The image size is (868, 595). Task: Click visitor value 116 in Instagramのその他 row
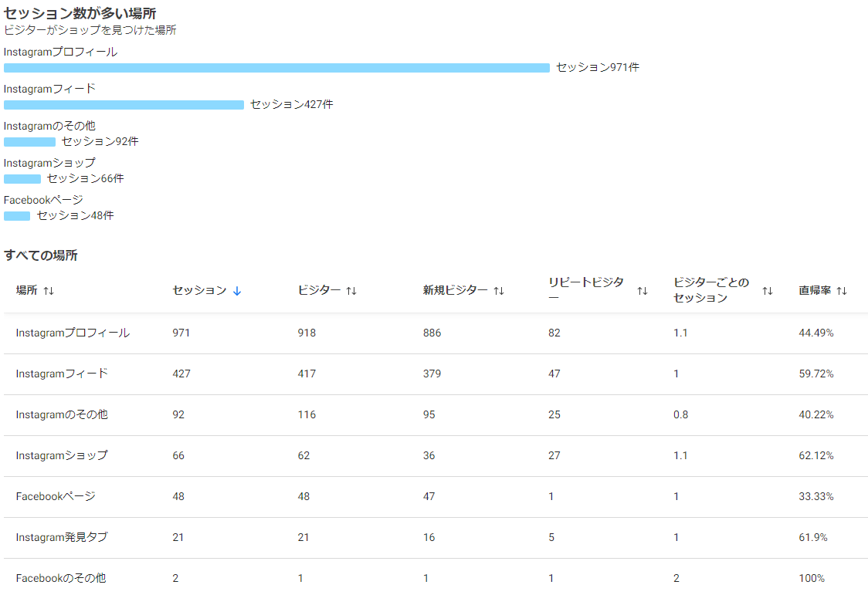(307, 414)
